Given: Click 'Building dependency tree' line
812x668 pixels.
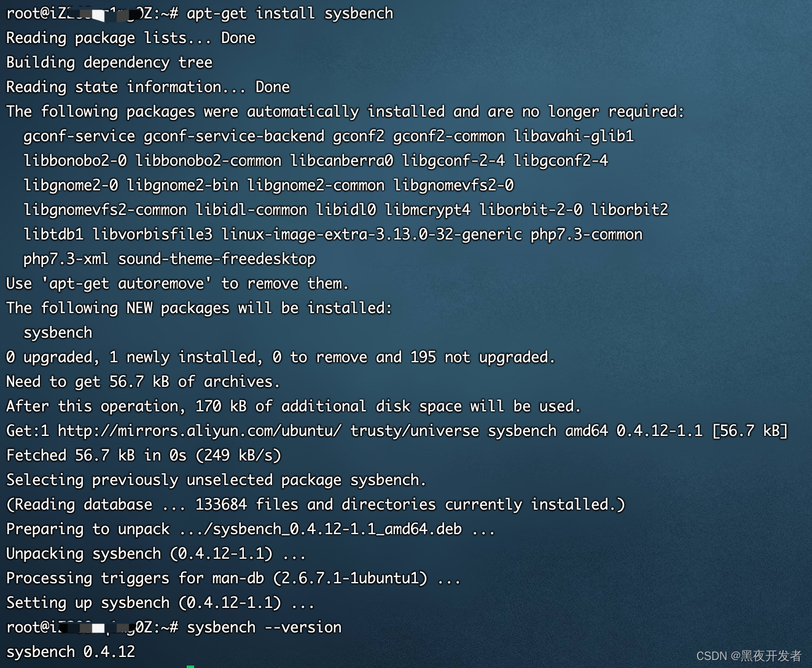Looking at the screenshot, I should click(109, 63).
